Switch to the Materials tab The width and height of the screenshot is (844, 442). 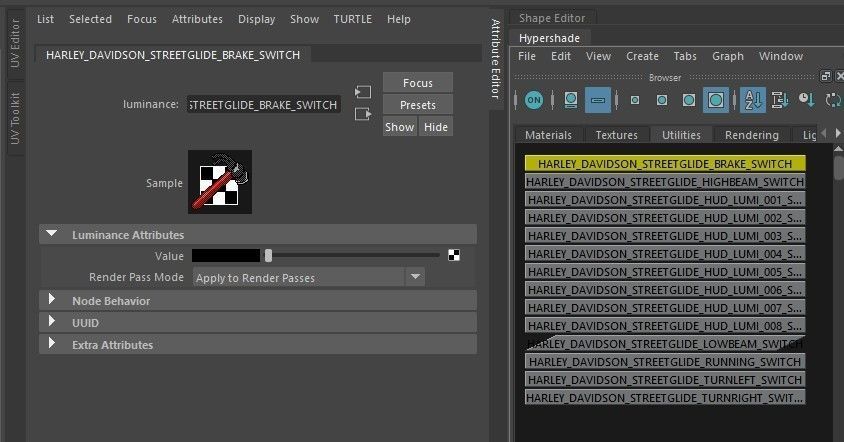coord(548,135)
